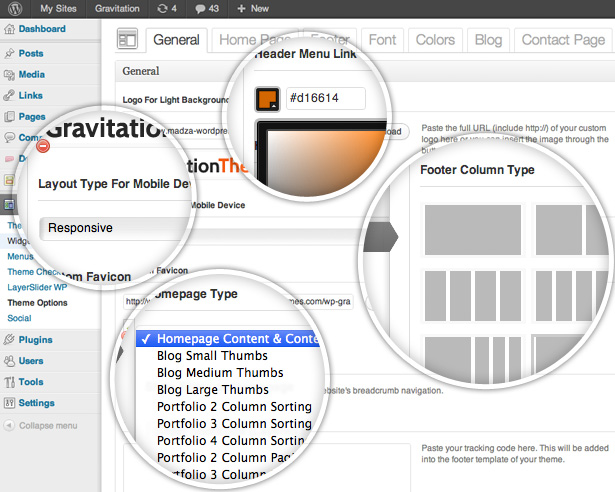This screenshot has height=492, width=615.
Task: Click the WordPress logo icon
Action: [15, 8]
